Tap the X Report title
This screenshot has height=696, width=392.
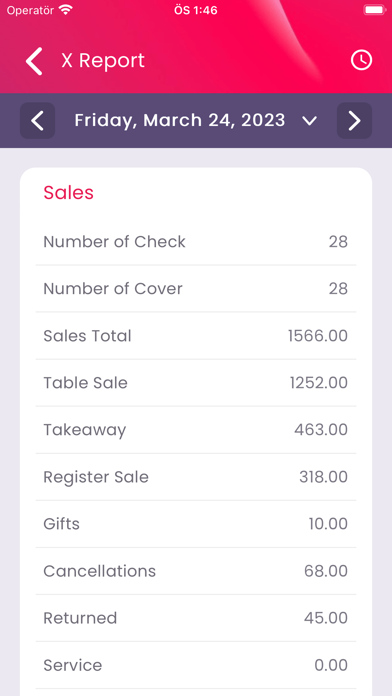point(103,60)
